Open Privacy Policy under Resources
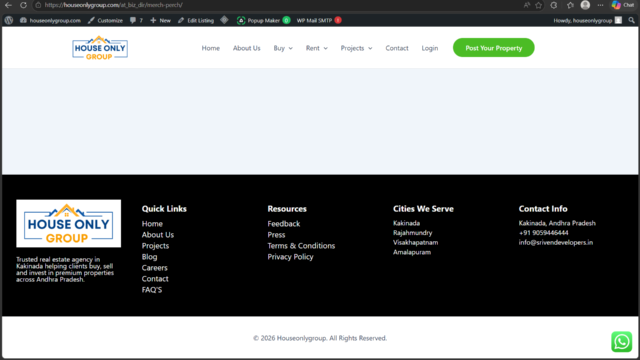Viewport: 640px width, 360px height. tap(290, 257)
